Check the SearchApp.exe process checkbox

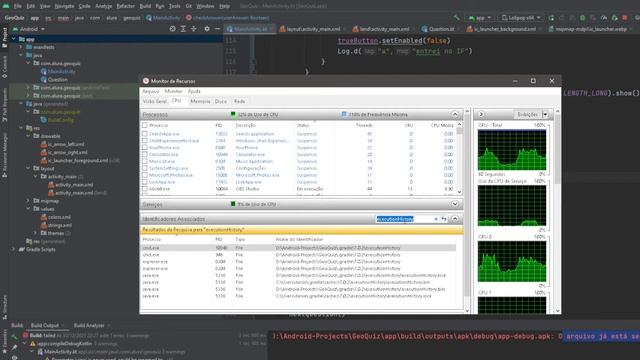144,133
